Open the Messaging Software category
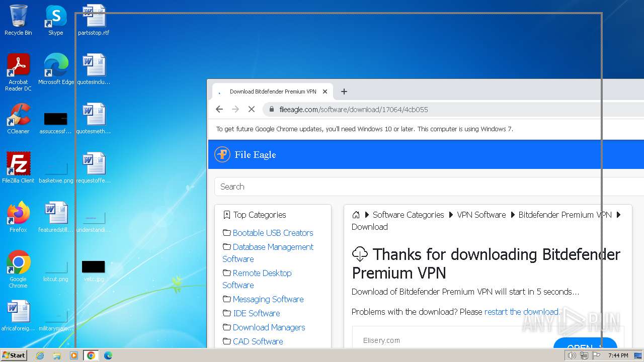Image resolution: width=644 pixels, height=362 pixels. pos(268,299)
